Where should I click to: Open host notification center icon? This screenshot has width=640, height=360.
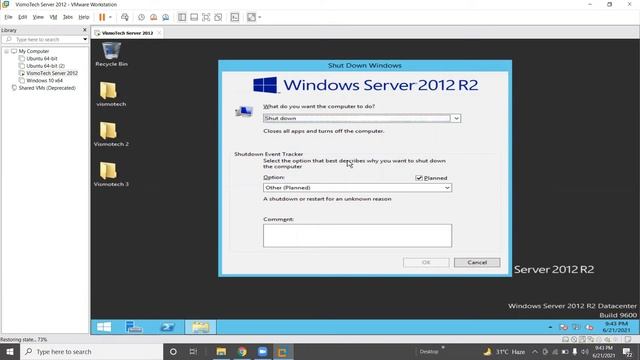627,351
